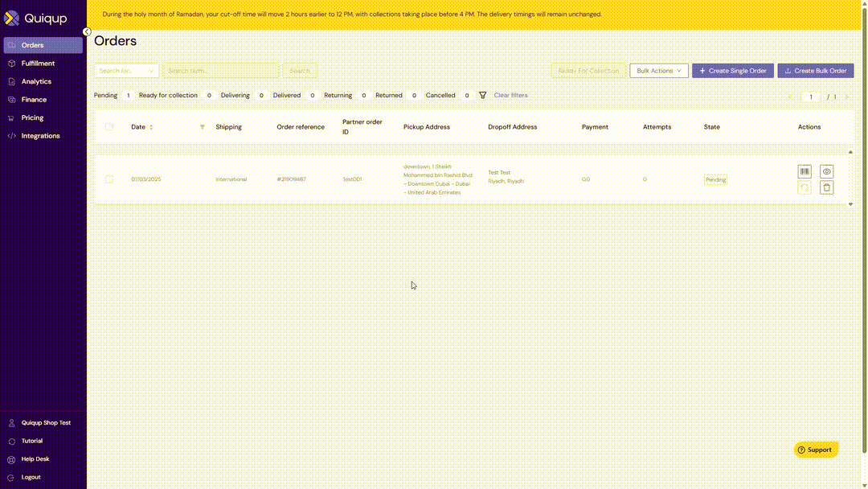The height and width of the screenshot is (489, 868).
Task: Click the Pending state badge
Action: [715, 179]
